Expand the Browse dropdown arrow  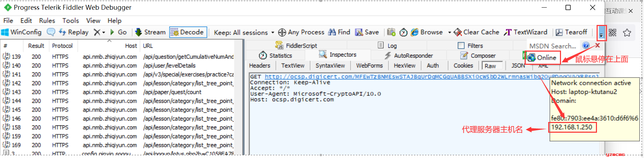[x=449, y=33]
